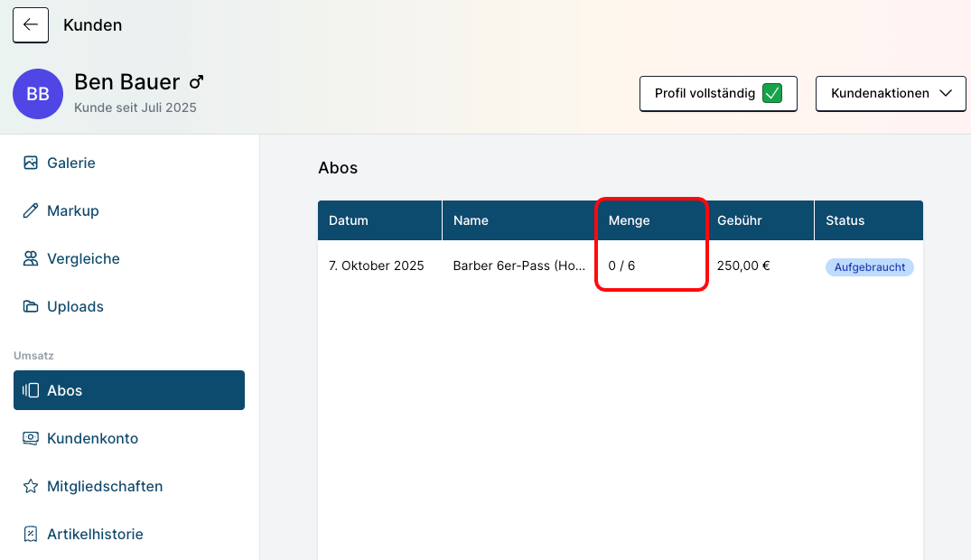971x560 pixels.
Task: Expand the Kundenaktionen chevron arrow
Action: tap(946, 94)
